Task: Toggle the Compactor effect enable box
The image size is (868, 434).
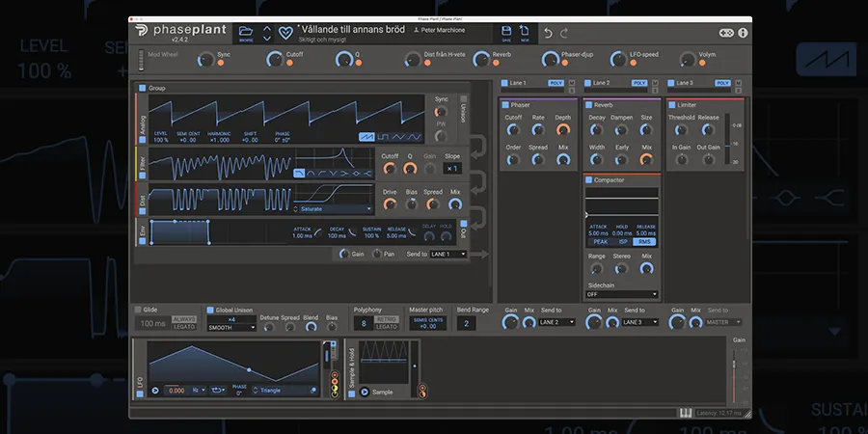Action: coord(588,180)
